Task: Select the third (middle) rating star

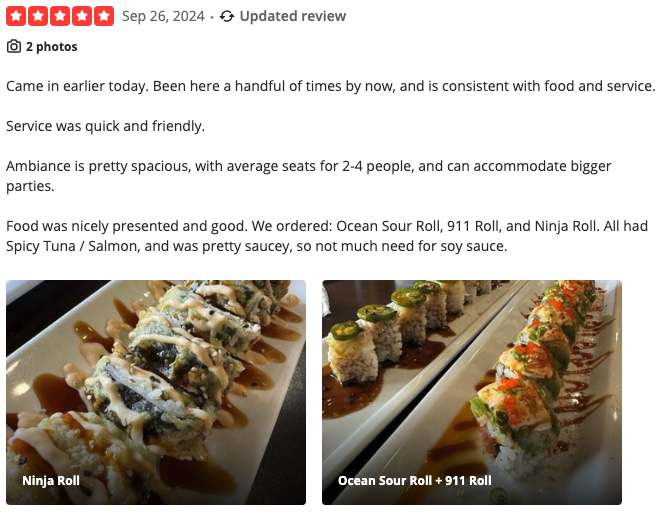Action: (60, 16)
